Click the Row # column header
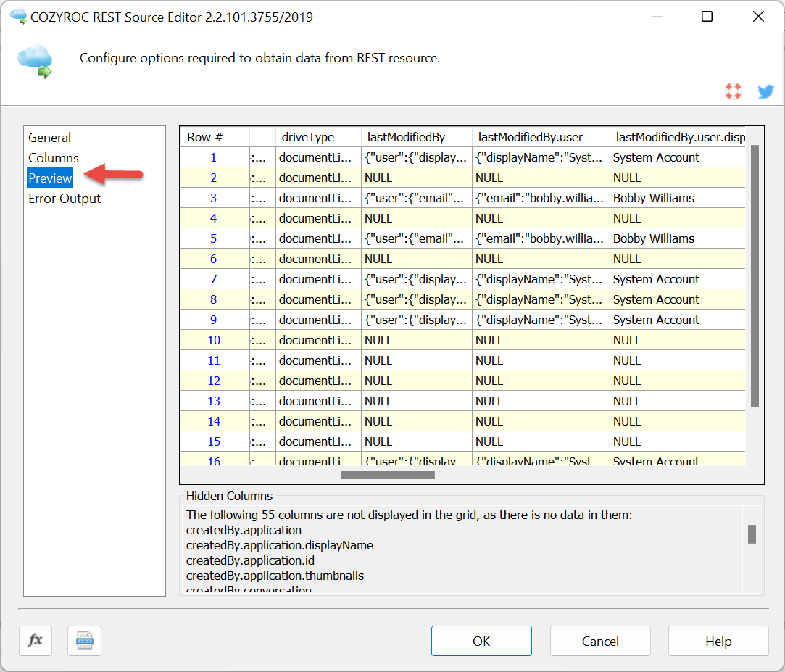The height and width of the screenshot is (672, 785). pyautogui.click(x=215, y=137)
